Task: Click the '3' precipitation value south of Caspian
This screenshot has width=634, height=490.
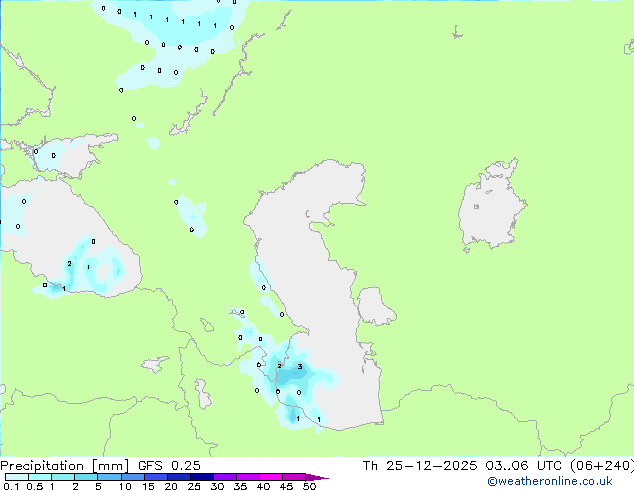Action: [299, 367]
